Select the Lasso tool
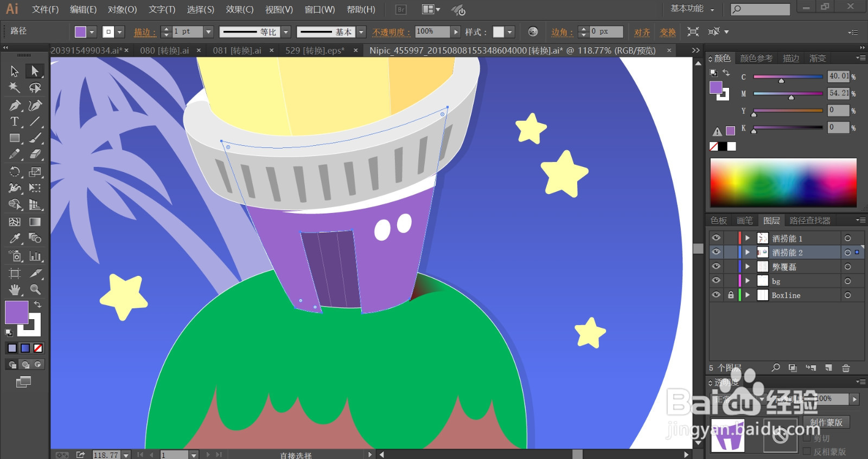This screenshot has height=459, width=868. pos(35,88)
